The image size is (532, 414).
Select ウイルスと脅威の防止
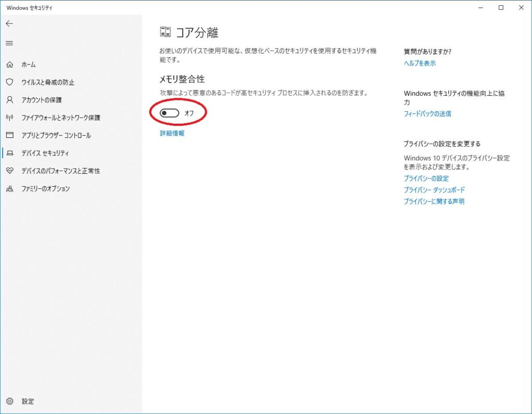tap(48, 82)
